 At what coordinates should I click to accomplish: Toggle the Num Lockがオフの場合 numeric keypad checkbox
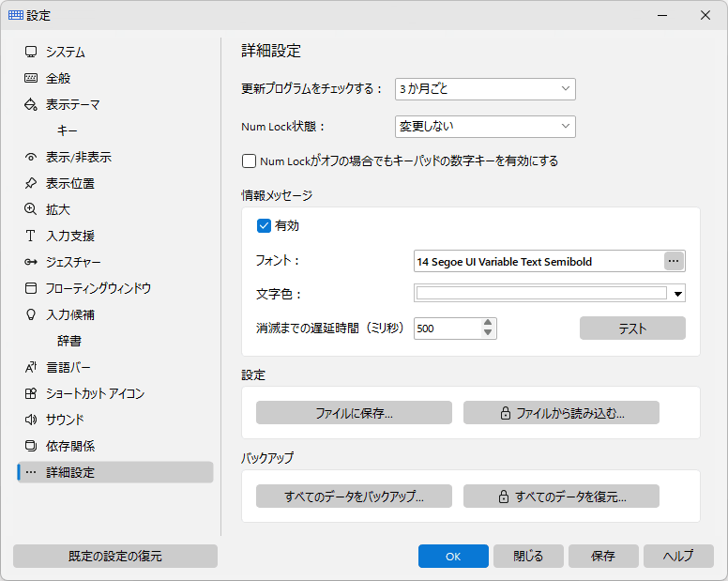249,161
